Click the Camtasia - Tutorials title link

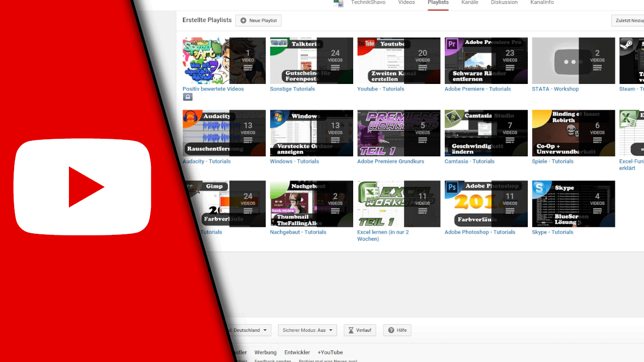click(469, 161)
